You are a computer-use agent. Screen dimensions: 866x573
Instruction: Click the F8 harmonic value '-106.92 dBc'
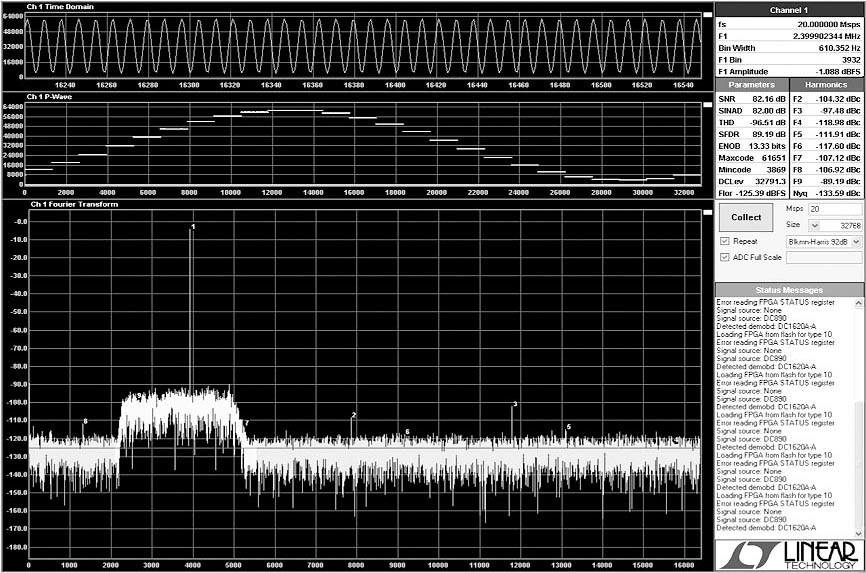(838, 170)
